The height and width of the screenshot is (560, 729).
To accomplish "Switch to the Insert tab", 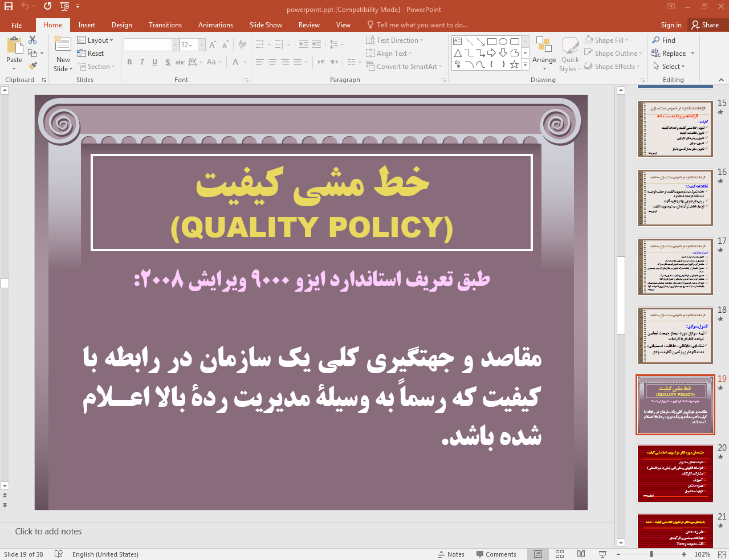I will point(87,25).
